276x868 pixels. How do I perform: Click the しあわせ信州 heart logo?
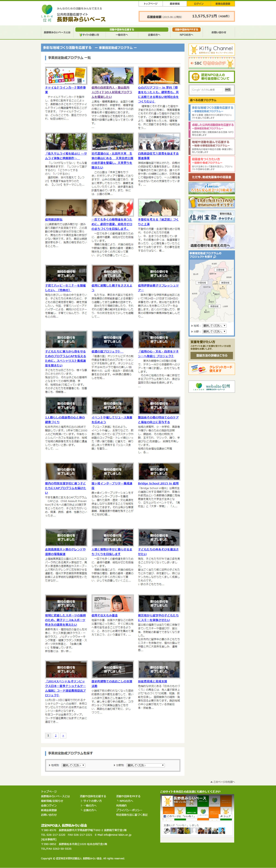point(47,13)
